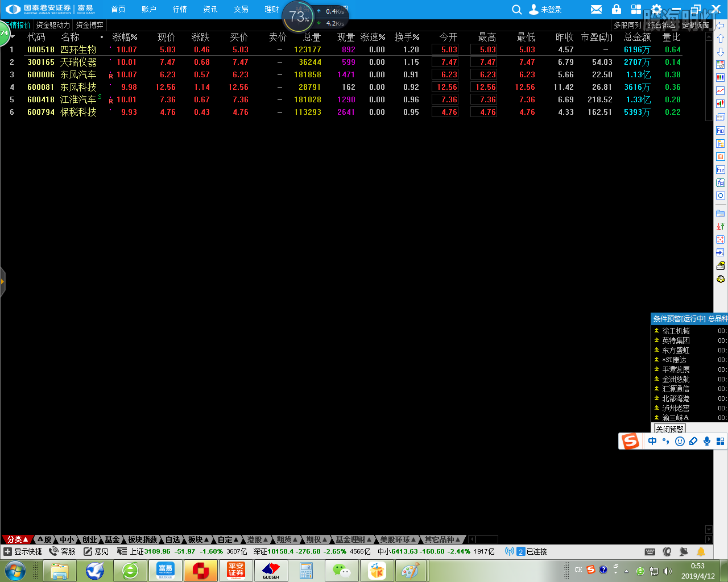Click the Windows Start button
Viewport: 728px width, 582px height.
[x=15, y=571]
